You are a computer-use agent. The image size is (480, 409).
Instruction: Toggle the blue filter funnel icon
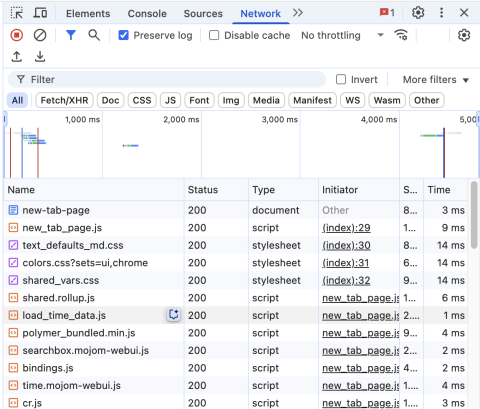(71, 35)
